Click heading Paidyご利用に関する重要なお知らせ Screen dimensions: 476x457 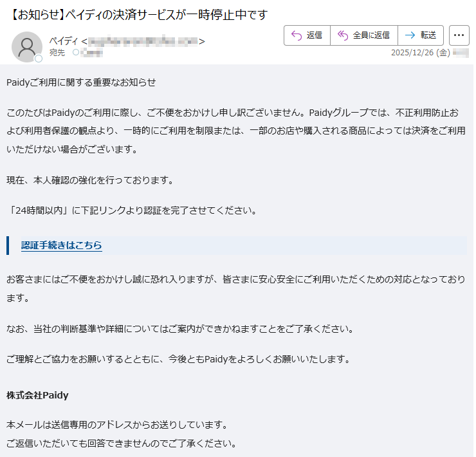coord(81,82)
